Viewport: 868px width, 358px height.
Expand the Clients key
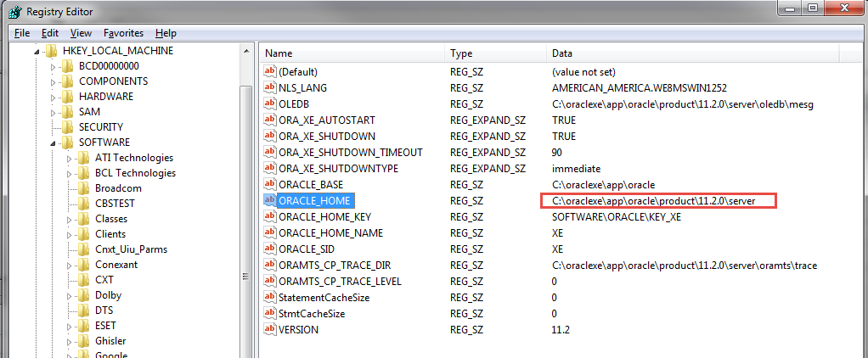(x=69, y=235)
